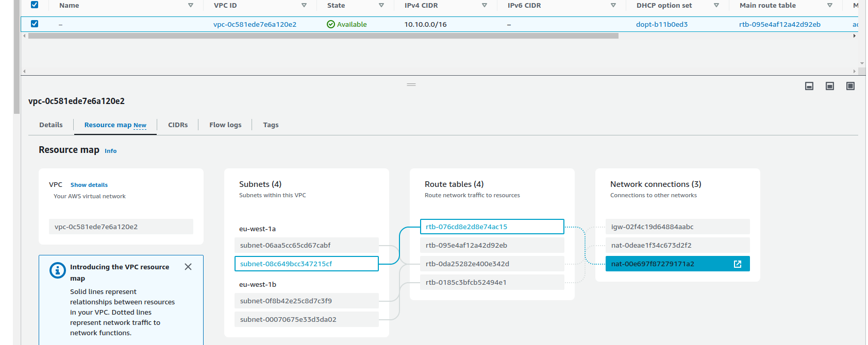Select the Resource map tab
The height and width of the screenshot is (345, 868).
115,125
